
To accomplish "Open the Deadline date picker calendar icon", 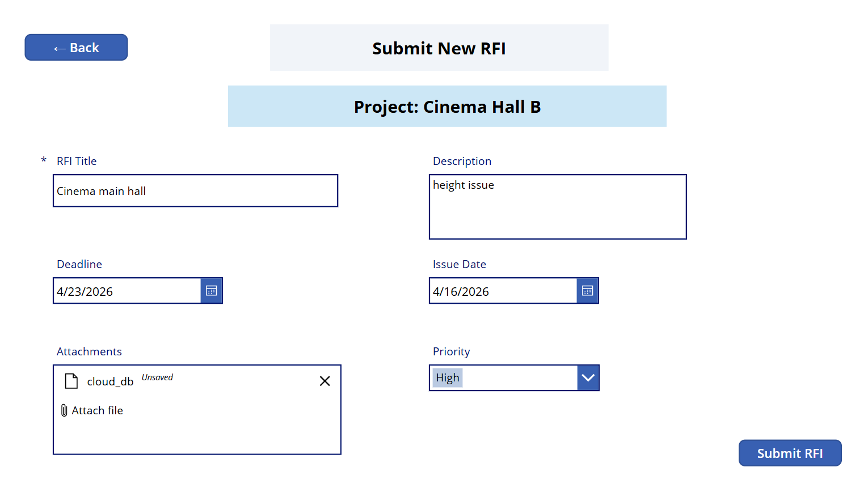I will click(211, 290).
